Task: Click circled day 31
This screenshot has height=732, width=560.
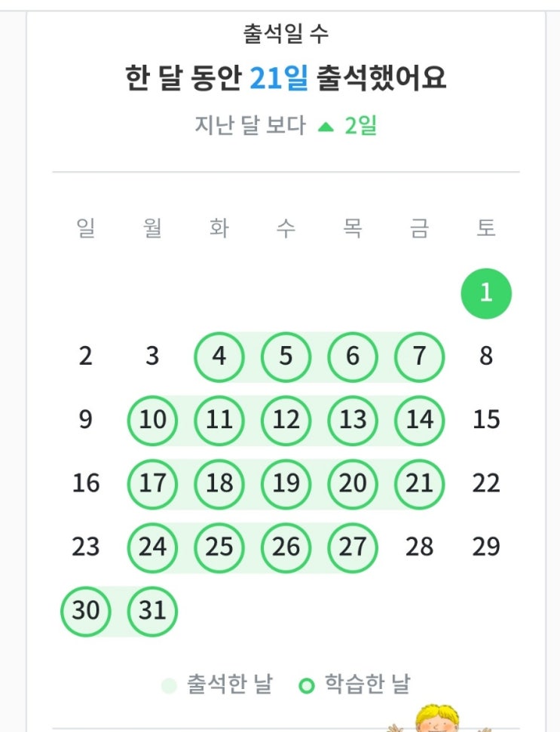Action: click(152, 611)
